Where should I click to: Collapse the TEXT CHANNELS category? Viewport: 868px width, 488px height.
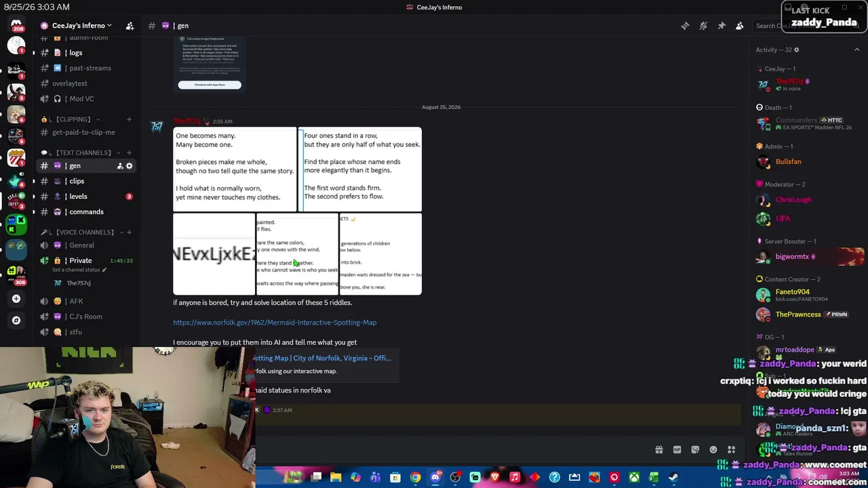[x=83, y=152]
